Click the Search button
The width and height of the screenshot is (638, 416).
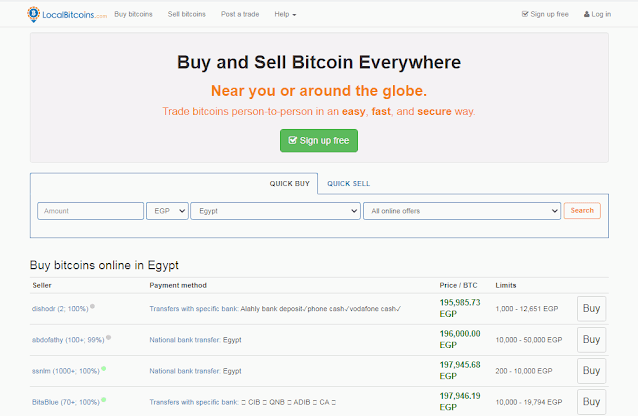point(582,210)
